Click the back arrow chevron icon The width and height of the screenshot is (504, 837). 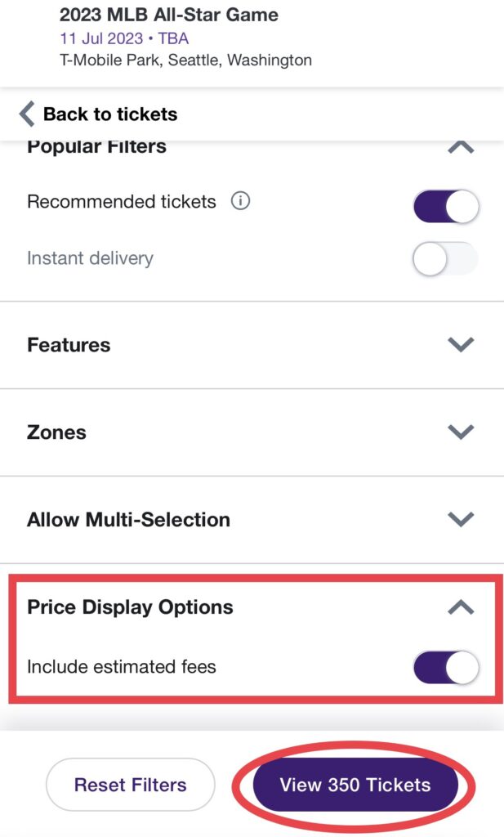[x=27, y=114]
